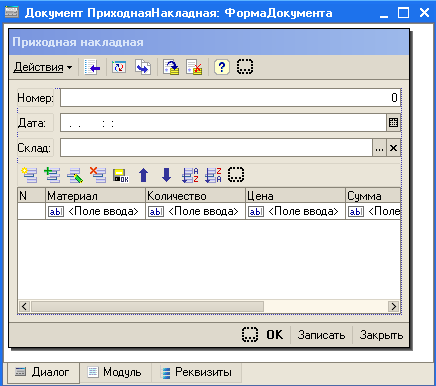Click into the Склад input field
Screen dimensions: 436x386
coord(216,148)
